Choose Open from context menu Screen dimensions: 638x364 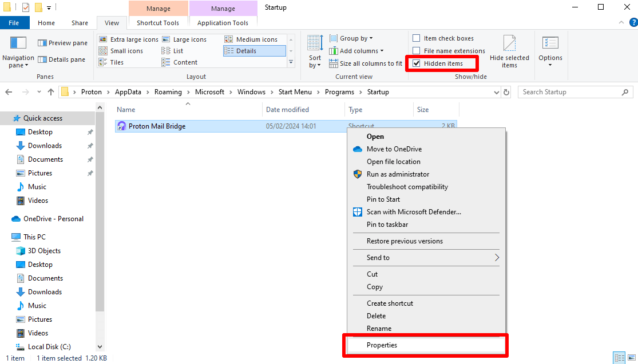point(426,137)
